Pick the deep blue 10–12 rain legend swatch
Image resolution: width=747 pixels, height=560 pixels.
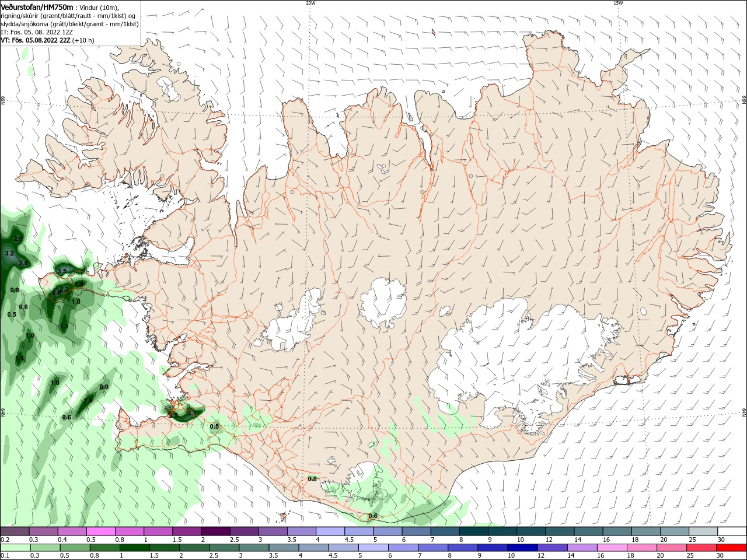click(522, 548)
